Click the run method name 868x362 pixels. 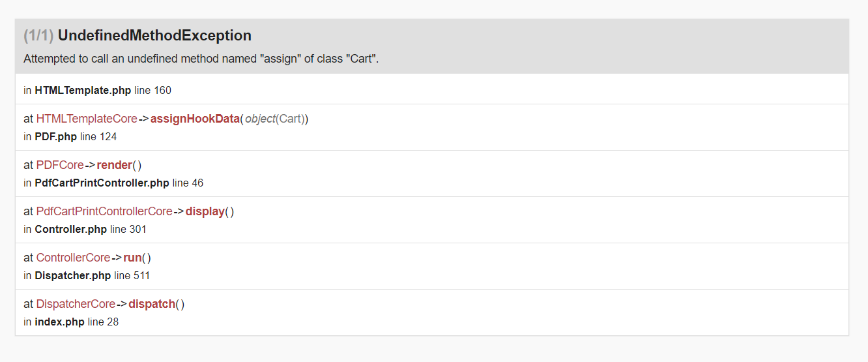[132, 258]
